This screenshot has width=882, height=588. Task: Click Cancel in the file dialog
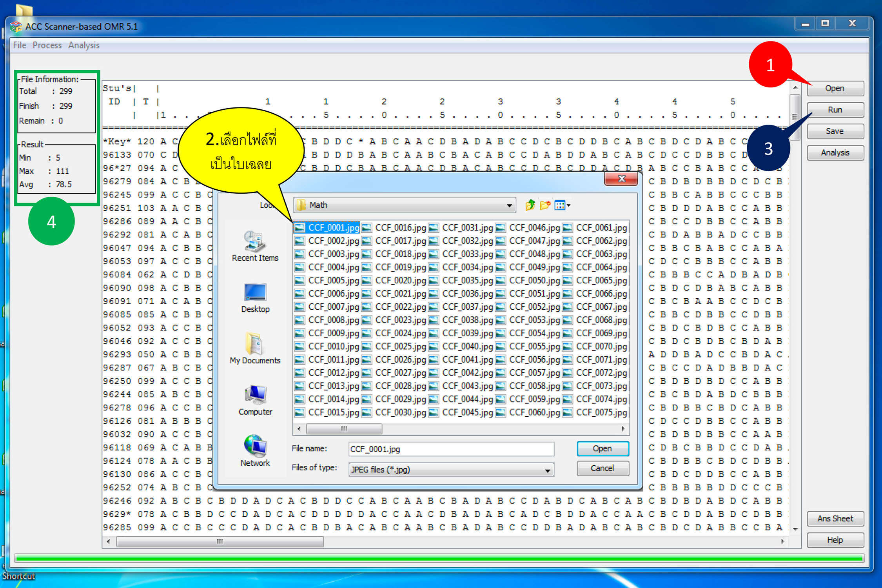coord(602,468)
